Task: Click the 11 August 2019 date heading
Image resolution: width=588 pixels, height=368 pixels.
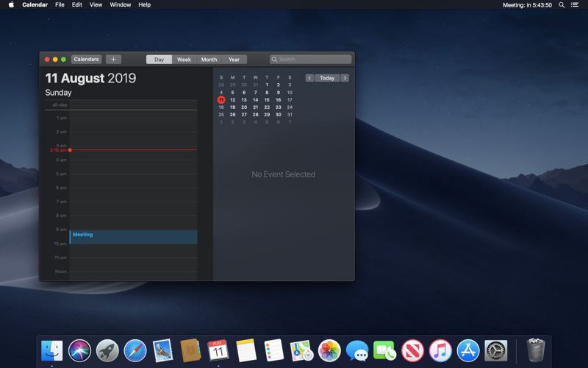Action: click(x=90, y=78)
